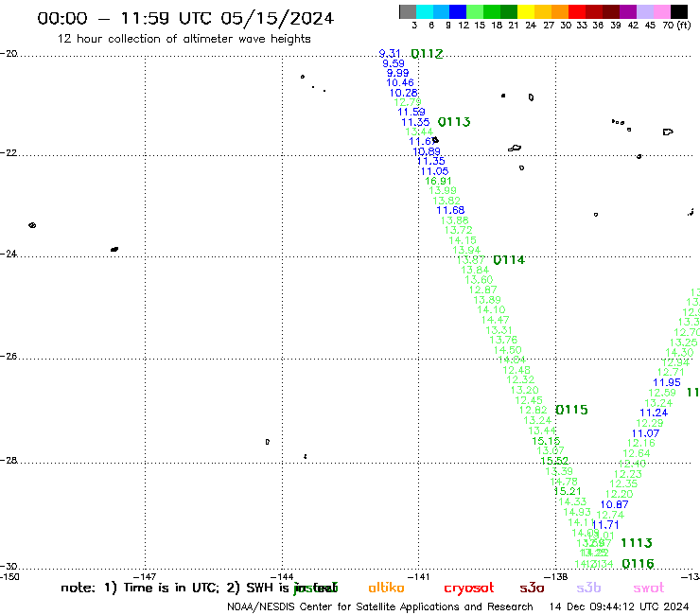Screen dimensions: 700x615
Task: Click the wave height value 9.99
Action: coord(397,73)
